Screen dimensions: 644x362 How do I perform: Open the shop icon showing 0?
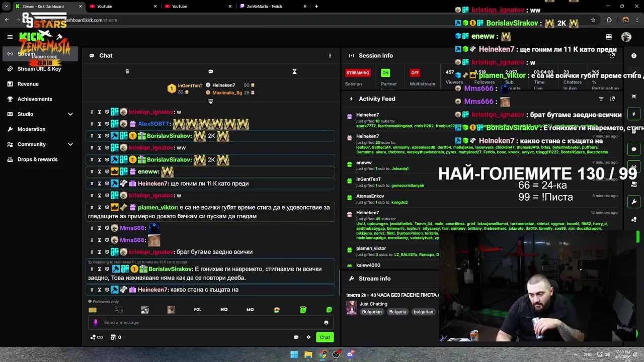click(x=116, y=337)
